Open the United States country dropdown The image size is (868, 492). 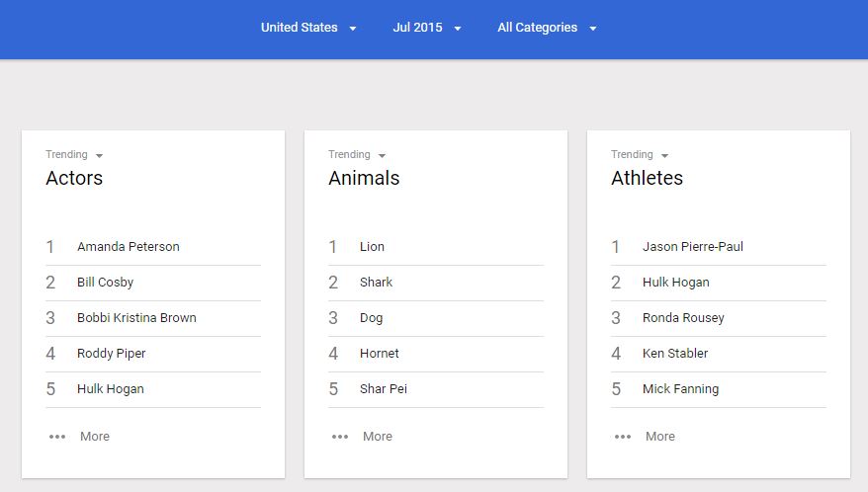308,28
